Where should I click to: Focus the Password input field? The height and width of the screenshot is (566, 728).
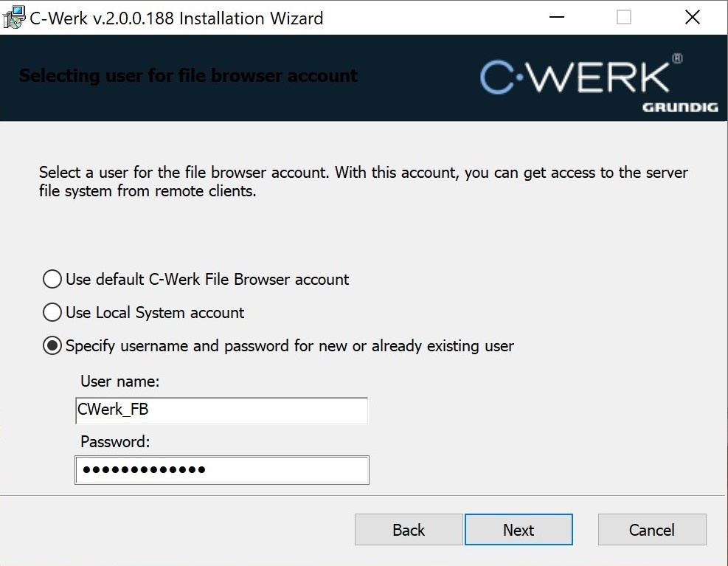[221, 470]
